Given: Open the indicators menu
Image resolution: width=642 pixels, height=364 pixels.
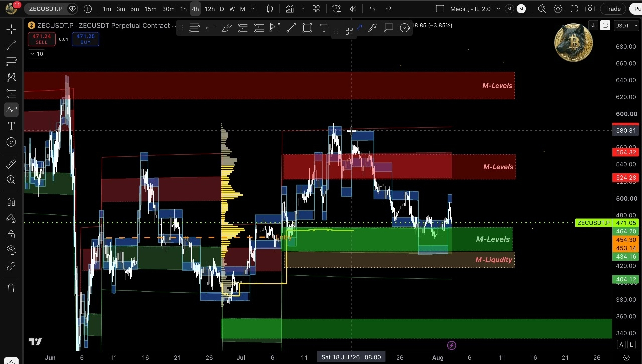Looking at the screenshot, I should [290, 9].
